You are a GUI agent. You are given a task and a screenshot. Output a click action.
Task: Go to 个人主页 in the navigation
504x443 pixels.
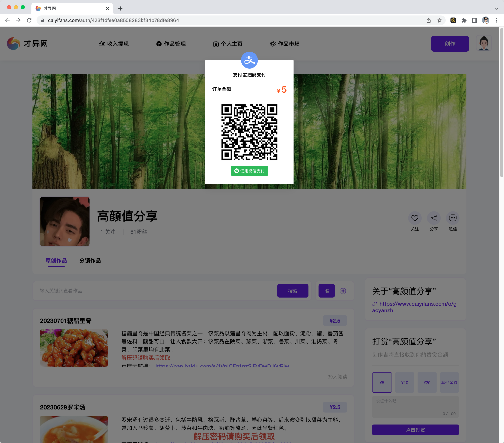(228, 44)
